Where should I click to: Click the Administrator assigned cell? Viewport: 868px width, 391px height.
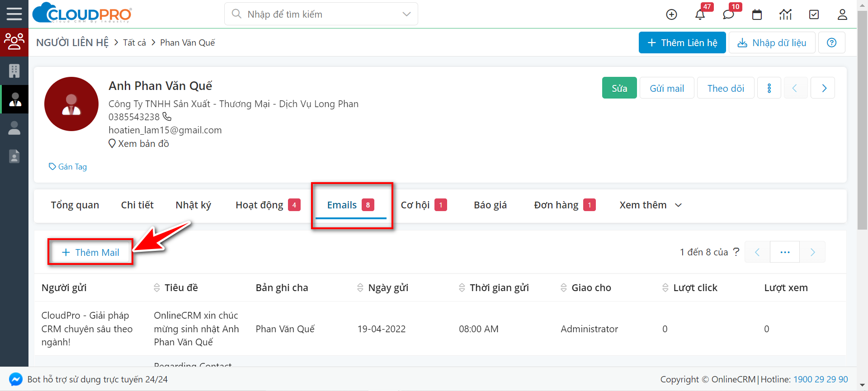589,329
